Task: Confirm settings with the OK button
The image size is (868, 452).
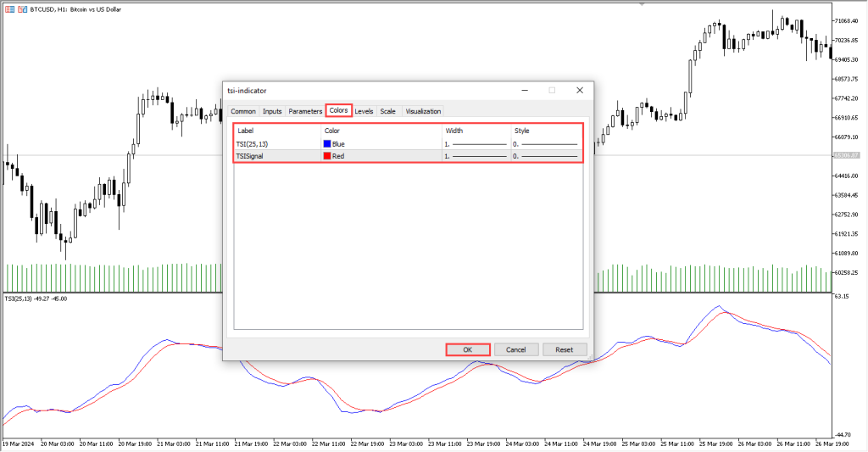Action: 468,349
